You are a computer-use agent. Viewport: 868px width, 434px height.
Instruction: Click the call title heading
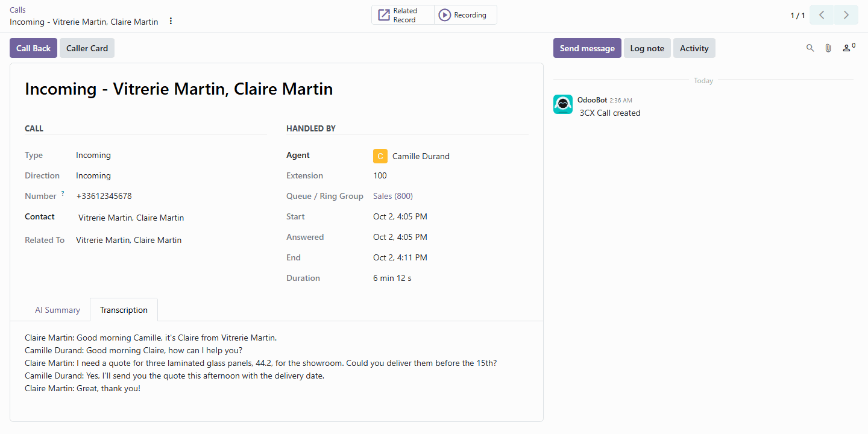(x=179, y=89)
